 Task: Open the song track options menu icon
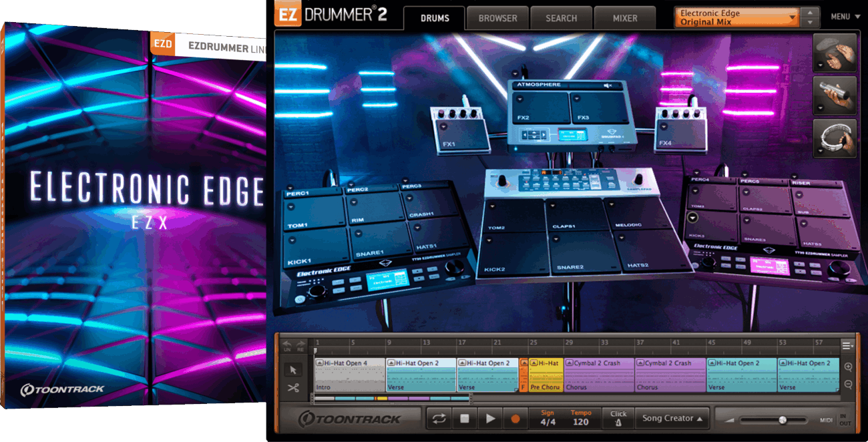(847, 346)
